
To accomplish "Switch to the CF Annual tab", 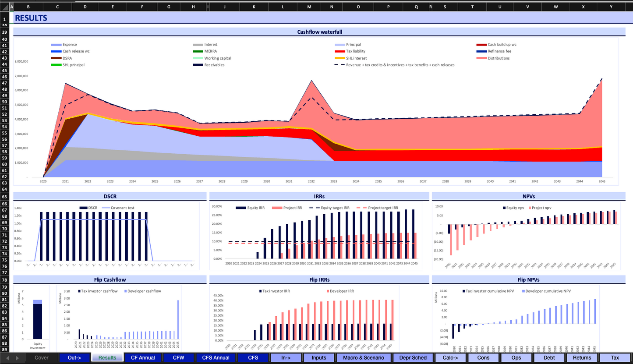I will tap(143, 357).
